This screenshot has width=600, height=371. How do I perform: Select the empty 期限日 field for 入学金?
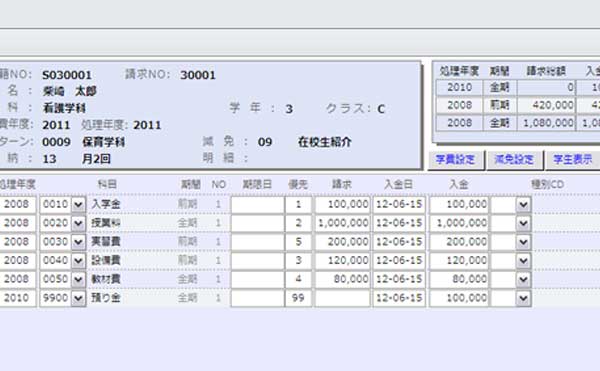pos(258,204)
